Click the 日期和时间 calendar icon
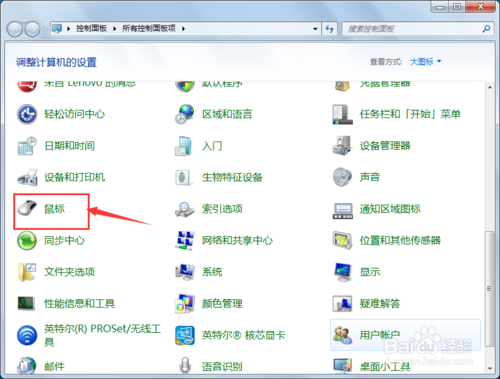This screenshot has height=379, width=500. tap(27, 146)
